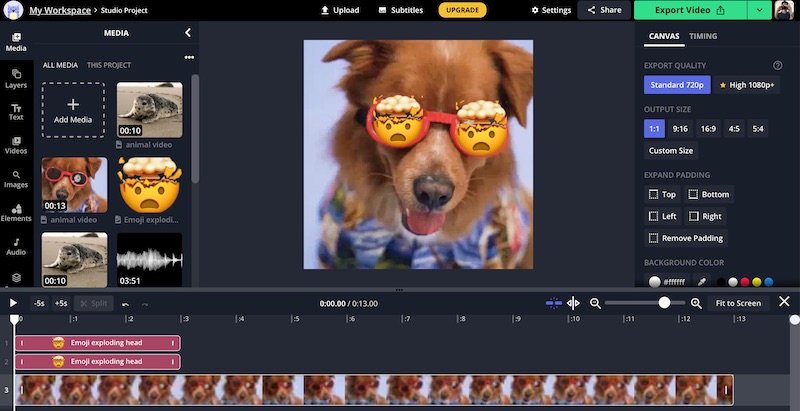Tick the Remove Padding checkbox

point(654,238)
